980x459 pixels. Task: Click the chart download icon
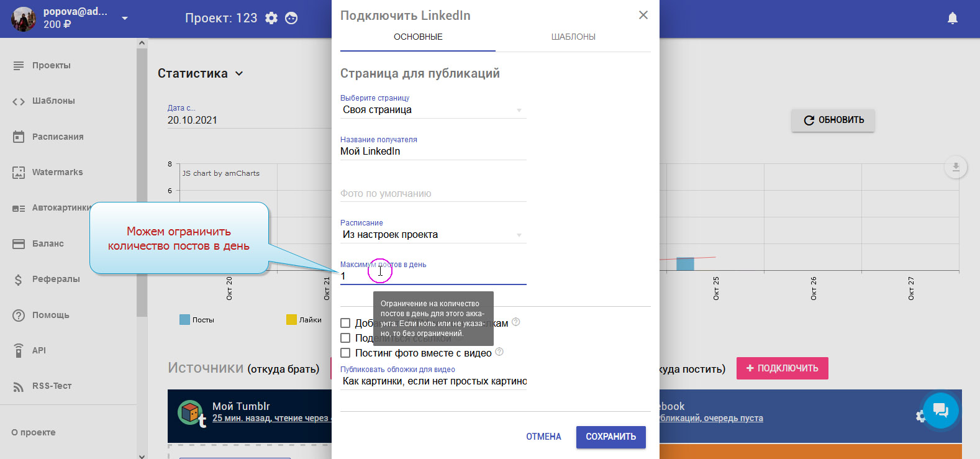click(x=955, y=167)
